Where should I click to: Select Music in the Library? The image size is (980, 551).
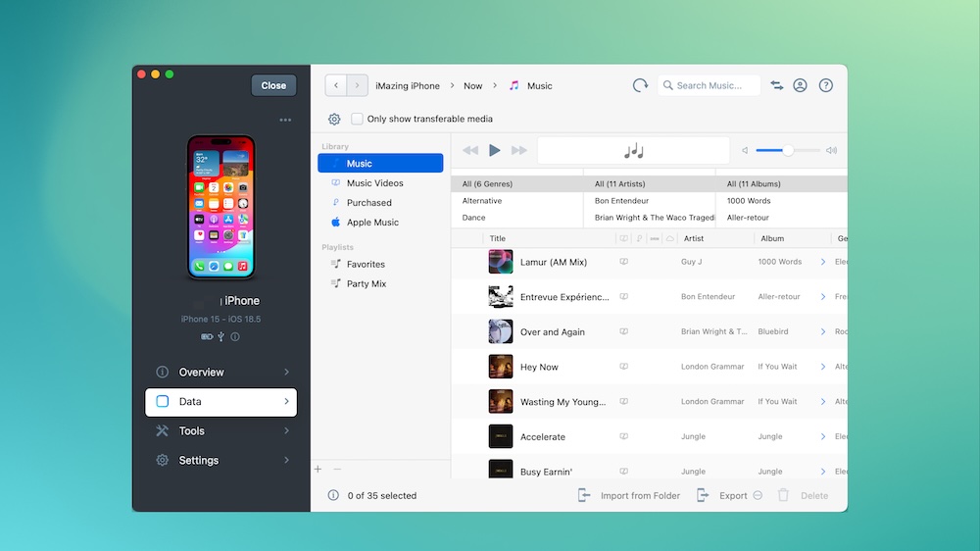380,163
